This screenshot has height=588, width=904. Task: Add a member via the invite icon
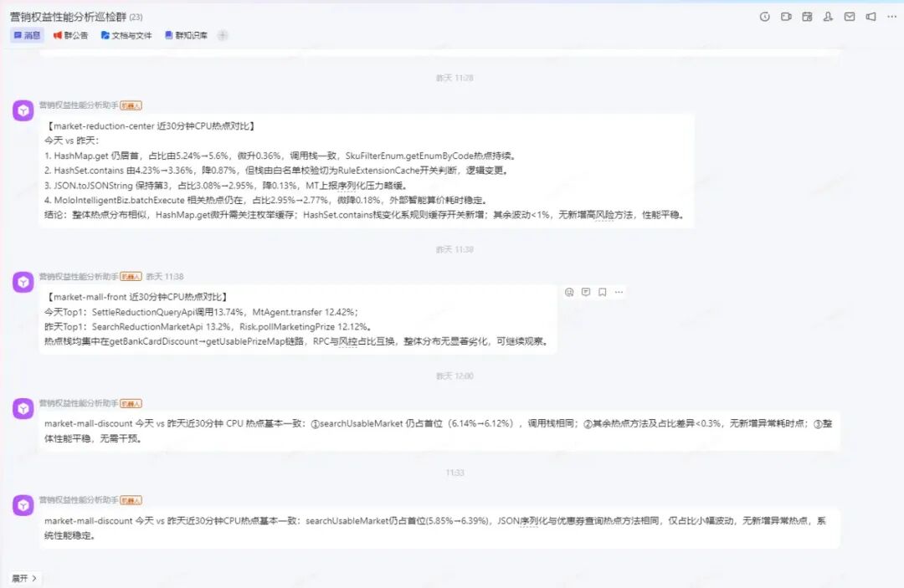point(828,16)
